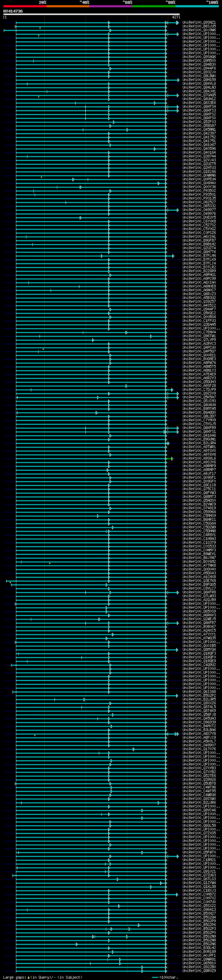Select the UniRef100_Q06H40 label
The width and height of the screenshot is (222, 980).
click(199, 183)
